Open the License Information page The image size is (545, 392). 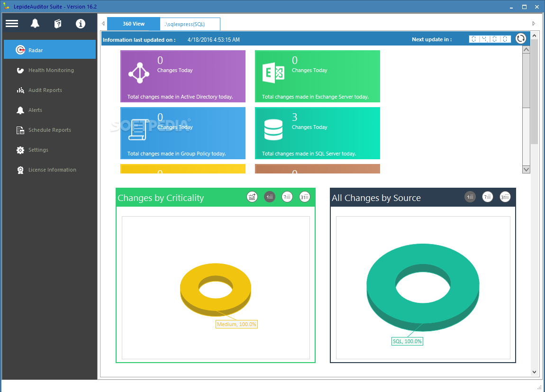(52, 170)
